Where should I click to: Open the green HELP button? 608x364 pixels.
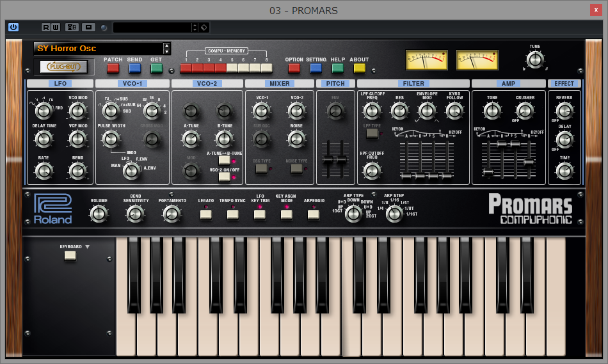tap(338, 68)
